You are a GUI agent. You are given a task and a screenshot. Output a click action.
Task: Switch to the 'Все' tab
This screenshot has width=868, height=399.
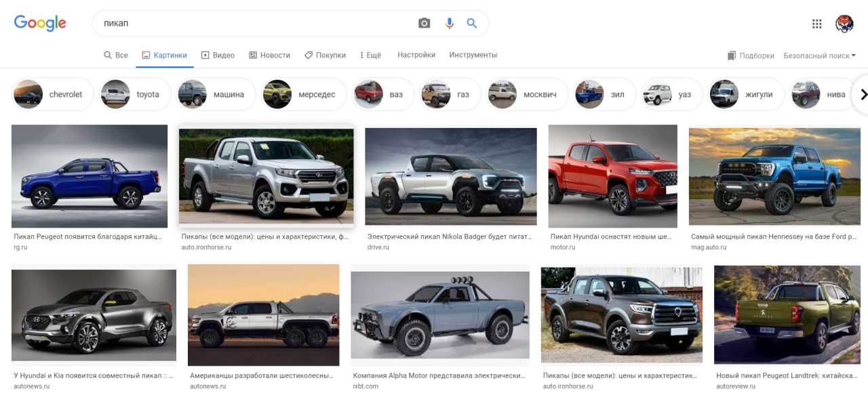[115, 55]
